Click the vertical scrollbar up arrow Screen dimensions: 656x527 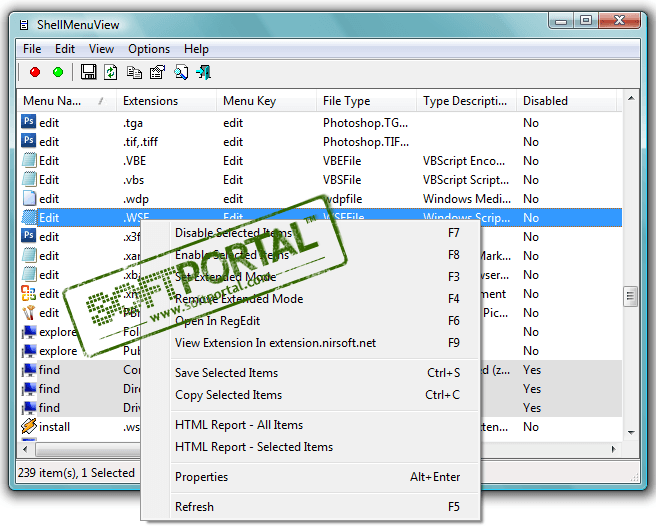pos(631,99)
